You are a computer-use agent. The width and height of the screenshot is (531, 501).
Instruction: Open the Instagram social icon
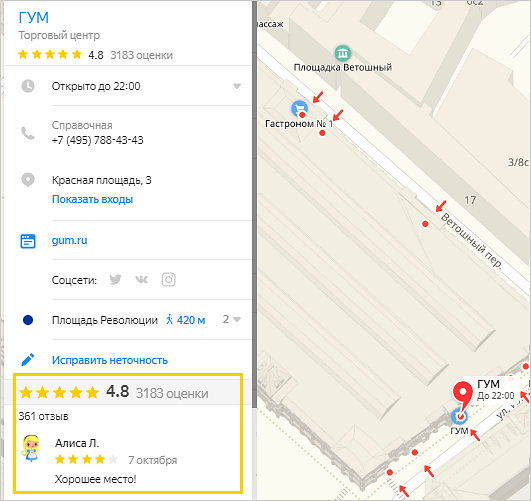pyautogui.click(x=169, y=280)
